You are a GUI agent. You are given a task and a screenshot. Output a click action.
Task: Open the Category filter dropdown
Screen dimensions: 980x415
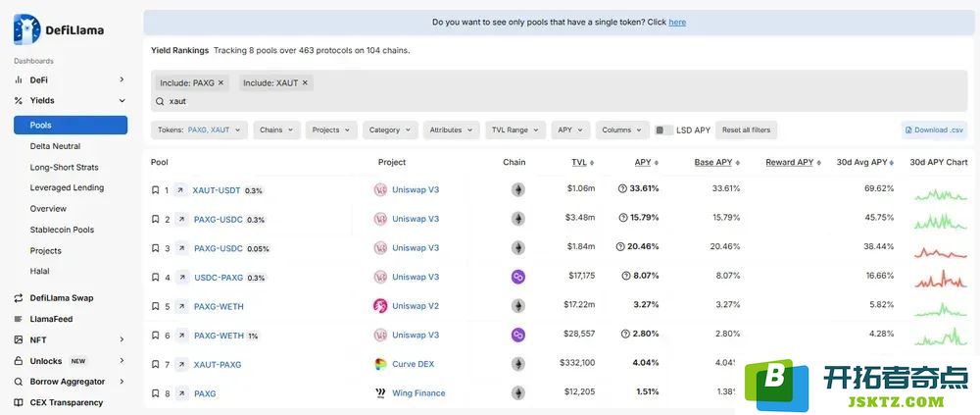tap(390, 130)
